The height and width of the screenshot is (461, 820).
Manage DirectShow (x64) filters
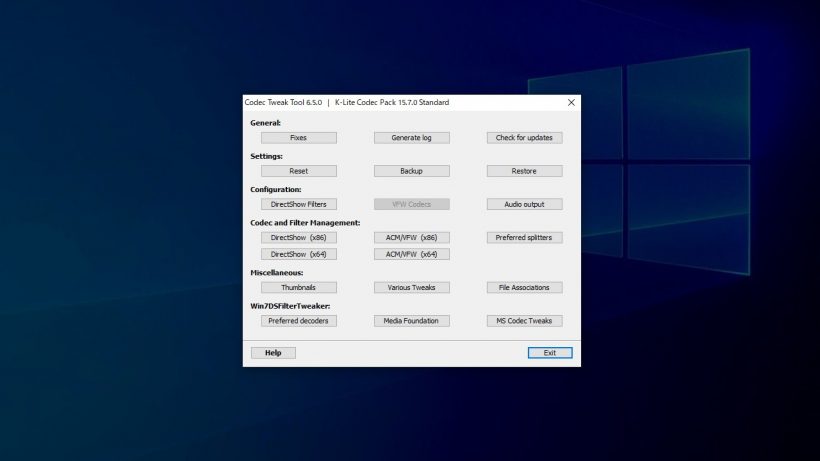299,254
